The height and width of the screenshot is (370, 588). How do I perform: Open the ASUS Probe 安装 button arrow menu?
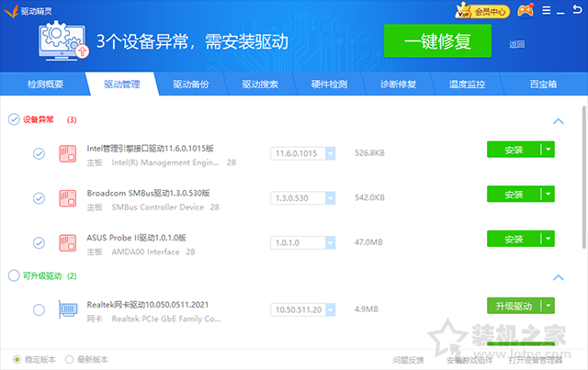pos(548,239)
